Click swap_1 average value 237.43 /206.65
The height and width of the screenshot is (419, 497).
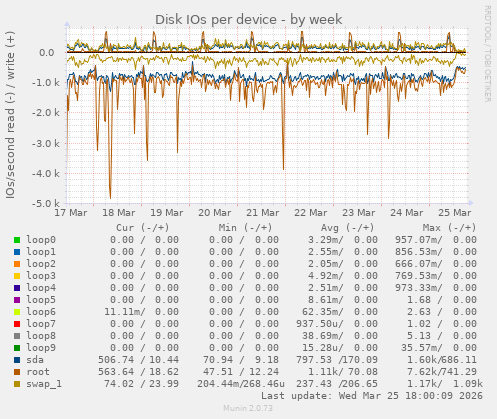coord(337,384)
